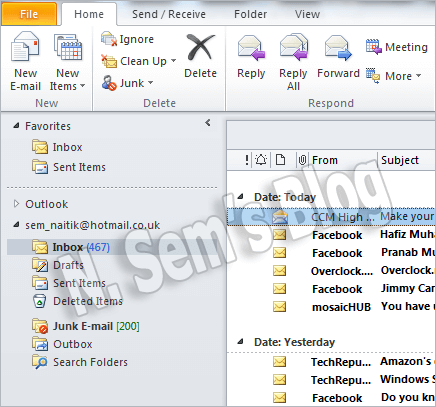Viewport: 436px width, 407px height.
Task: Collapse the Date: Today group
Action: pyautogui.click(x=240, y=197)
